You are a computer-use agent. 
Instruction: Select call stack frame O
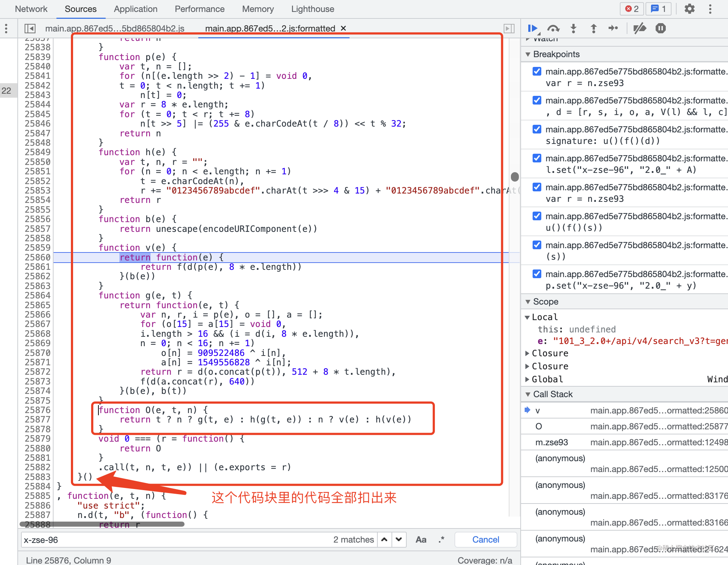(625, 426)
